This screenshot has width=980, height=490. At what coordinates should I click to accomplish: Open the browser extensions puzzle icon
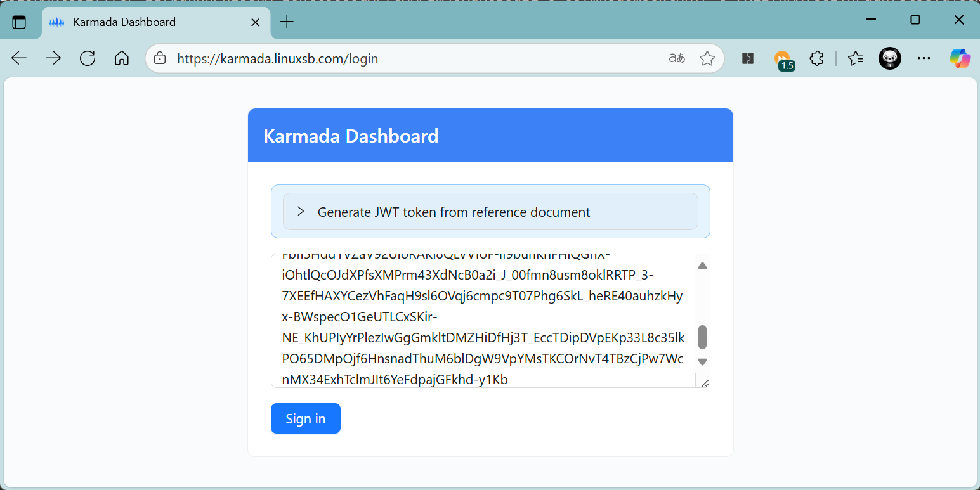coord(817,59)
